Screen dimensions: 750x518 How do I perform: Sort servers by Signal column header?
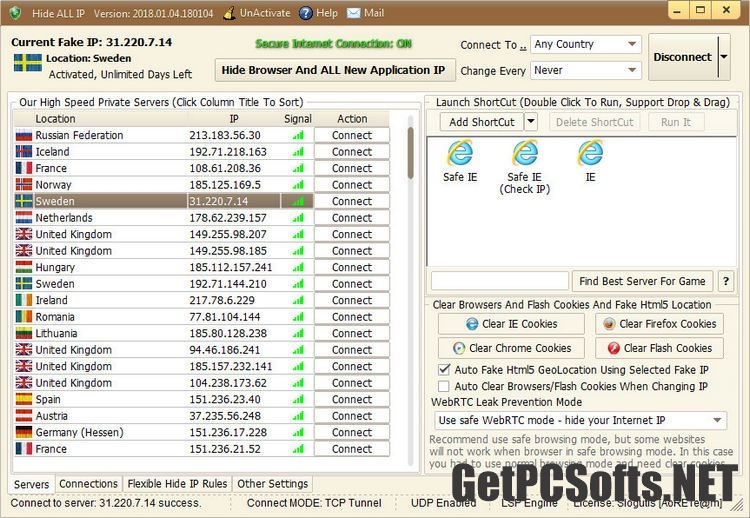[x=298, y=119]
